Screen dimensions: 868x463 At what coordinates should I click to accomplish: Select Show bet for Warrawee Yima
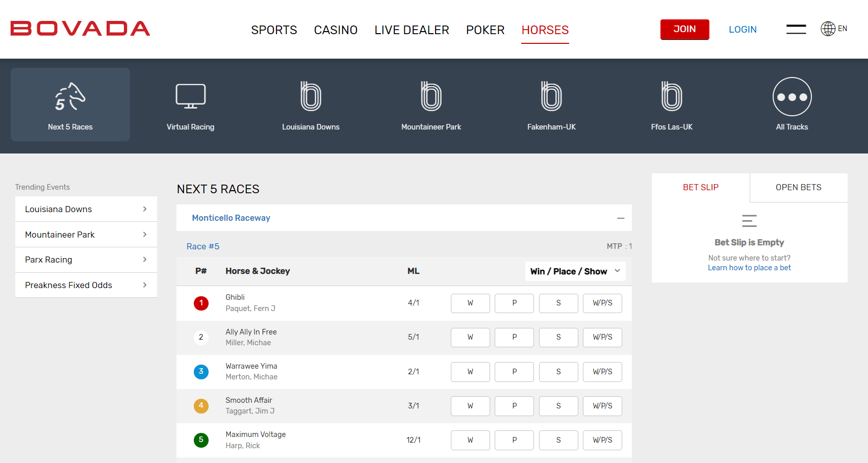tap(558, 372)
